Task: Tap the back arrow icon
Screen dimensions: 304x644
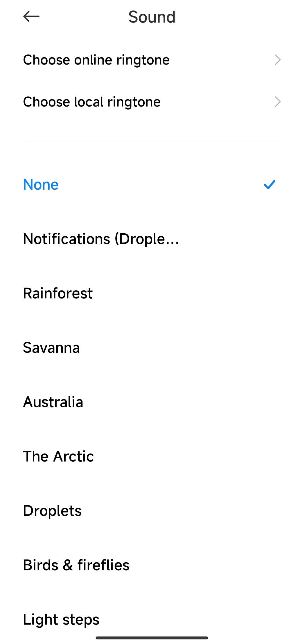Action: 31,17
